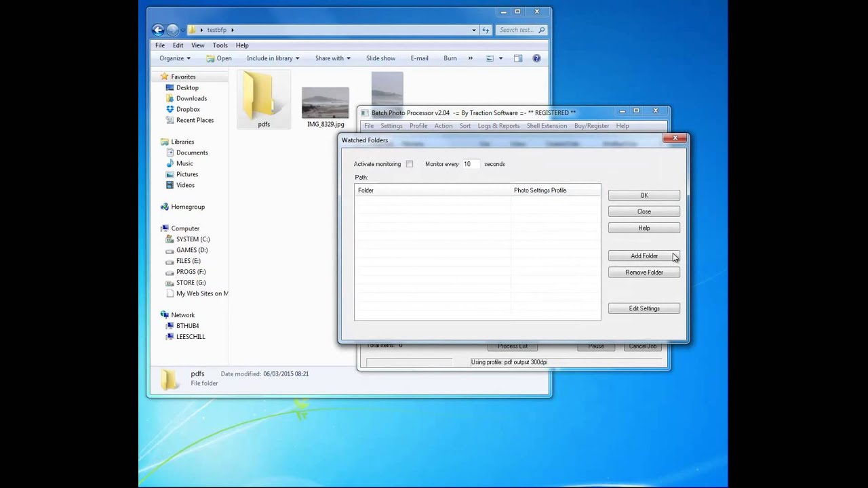The width and height of the screenshot is (868, 488).
Task: Open the address bar history dropdown
Action: click(474, 30)
